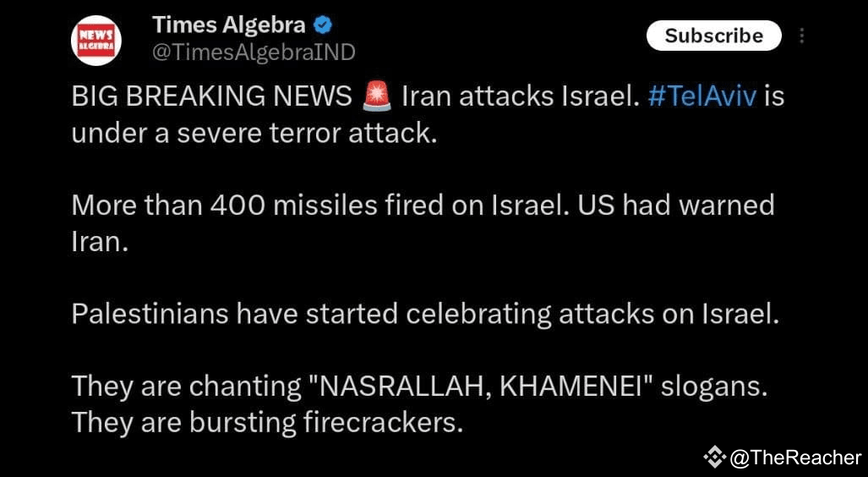
Task: Click the standalone 'Iran.' line
Action: pyautogui.click(x=101, y=243)
